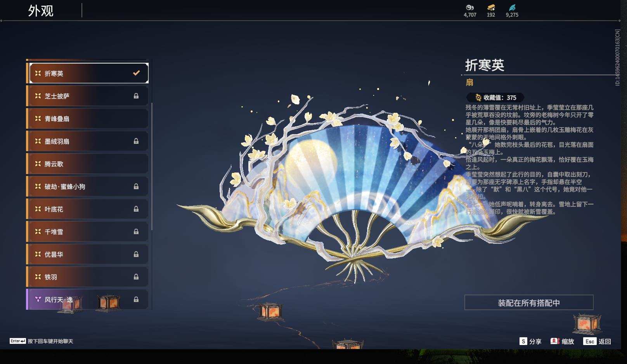
Task: Select the fan icon beside 青峰叠扇
Action: (38, 118)
